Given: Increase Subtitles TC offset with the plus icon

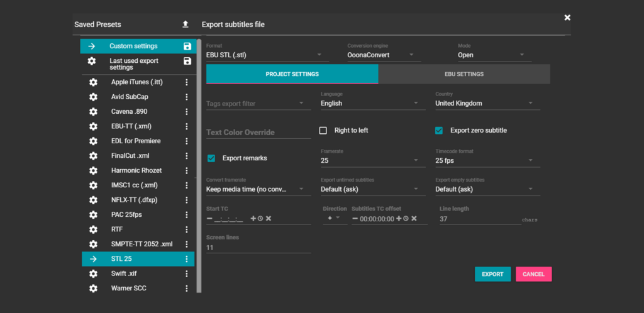Looking at the screenshot, I should pyautogui.click(x=399, y=219).
